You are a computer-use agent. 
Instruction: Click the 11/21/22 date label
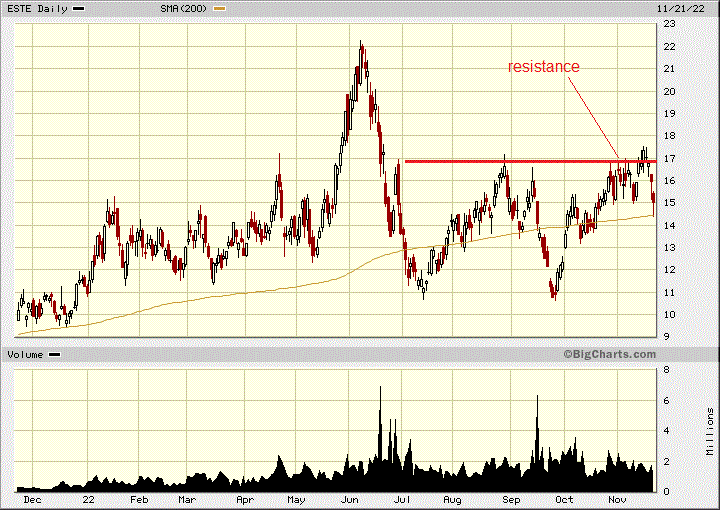coord(681,8)
